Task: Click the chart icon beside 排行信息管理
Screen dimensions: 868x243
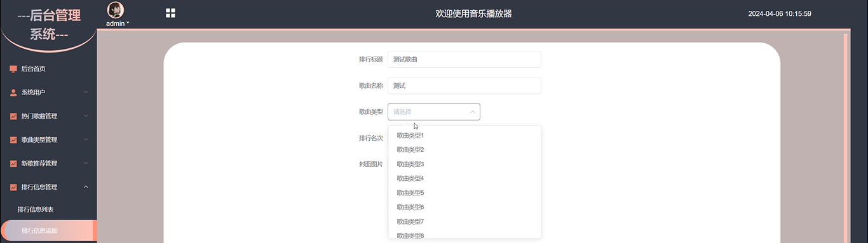Action: [x=13, y=187]
